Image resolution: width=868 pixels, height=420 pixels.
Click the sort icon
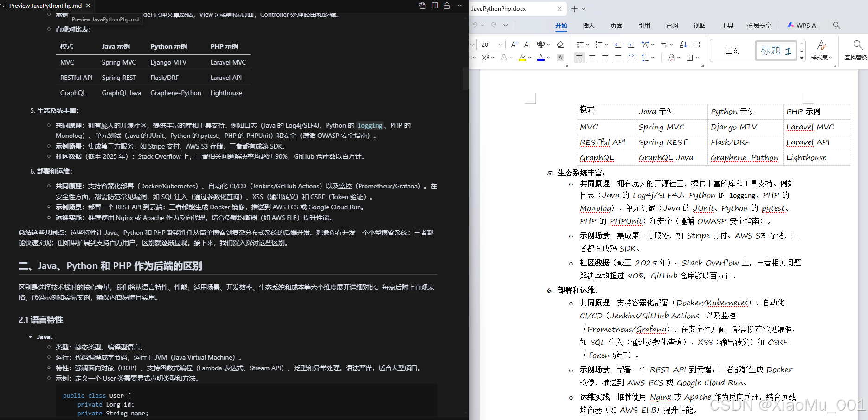point(683,45)
